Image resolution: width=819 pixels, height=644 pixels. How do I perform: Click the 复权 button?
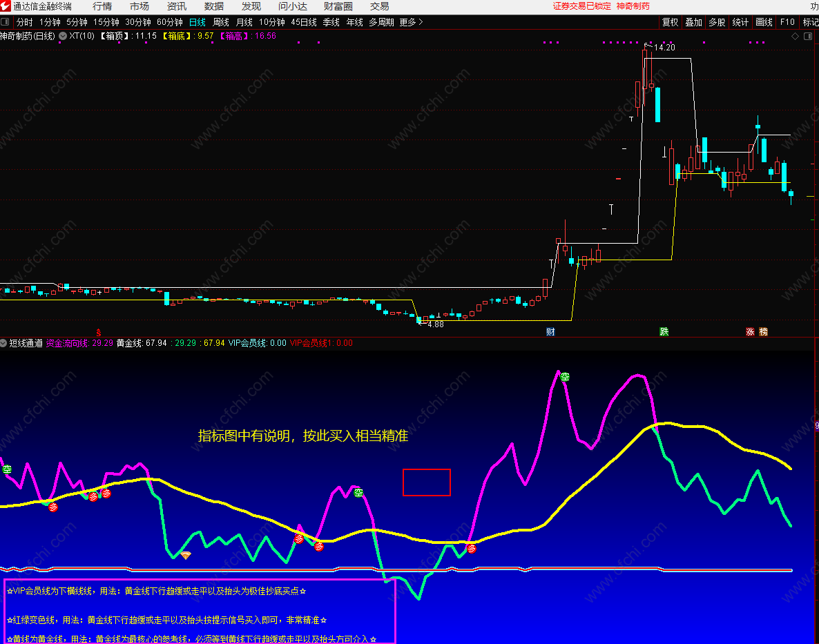pyautogui.click(x=670, y=22)
